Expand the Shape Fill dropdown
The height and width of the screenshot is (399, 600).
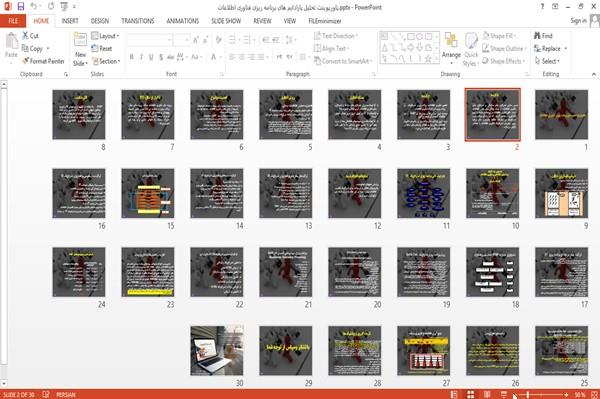499,36
